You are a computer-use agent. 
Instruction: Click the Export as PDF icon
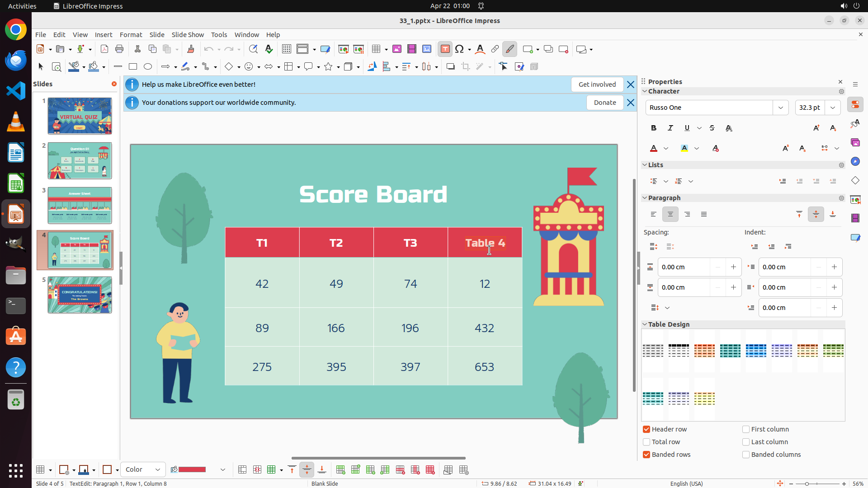pos(104,49)
